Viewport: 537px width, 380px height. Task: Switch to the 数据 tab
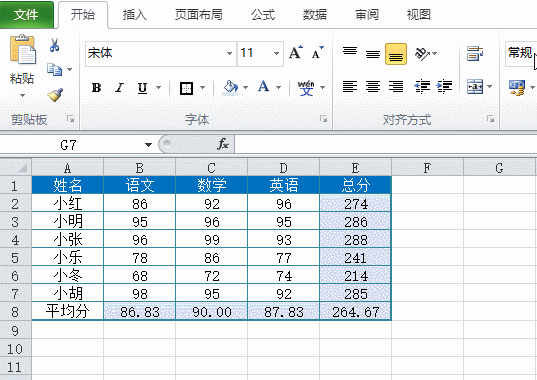pyautogui.click(x=314, y=15)
